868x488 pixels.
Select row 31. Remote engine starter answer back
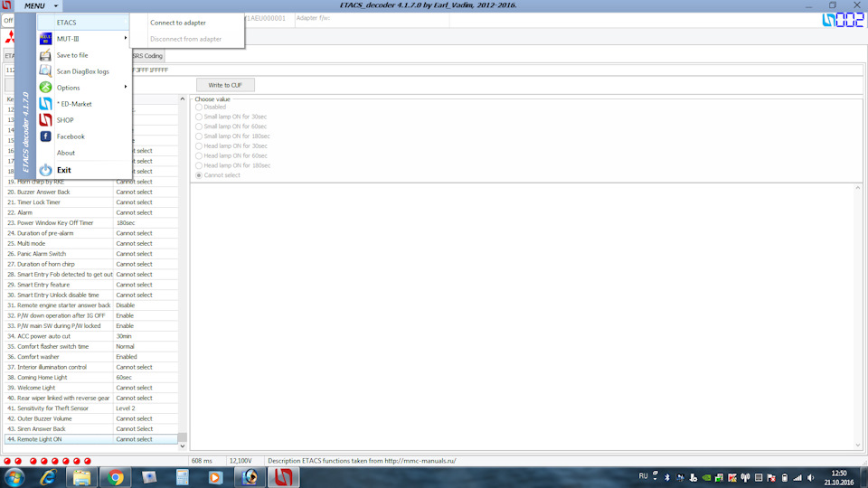[91, 305]
